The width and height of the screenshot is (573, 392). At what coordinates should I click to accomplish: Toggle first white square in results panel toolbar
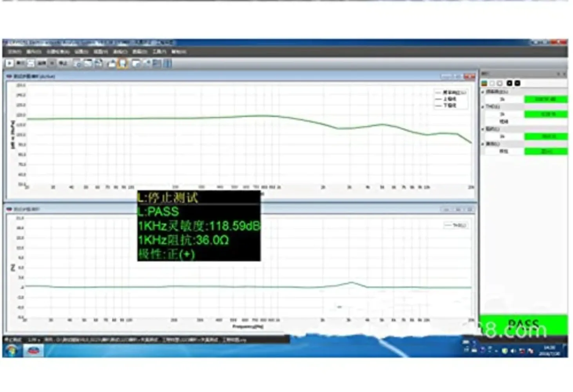(492, 83)
